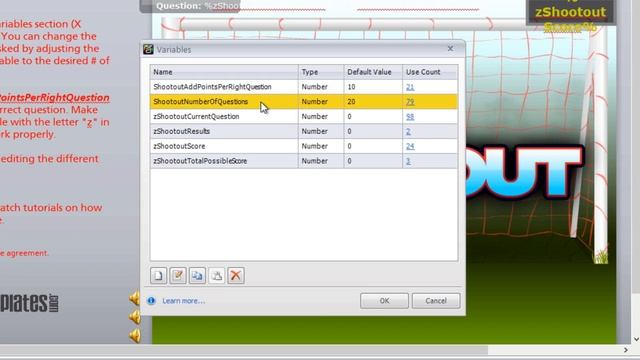Screen dimensions: 640x360
Task: Select the zShootoutResults variable row
Action: 304,131
